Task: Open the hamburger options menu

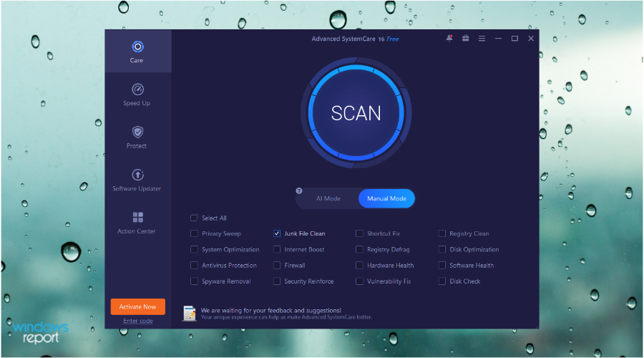Action: (482, 38)
